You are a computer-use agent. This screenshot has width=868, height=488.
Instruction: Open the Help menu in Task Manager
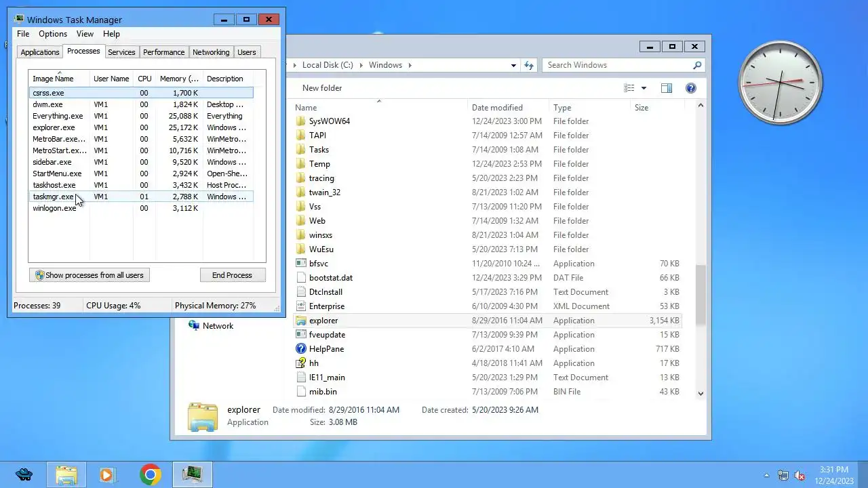[111, 34]
